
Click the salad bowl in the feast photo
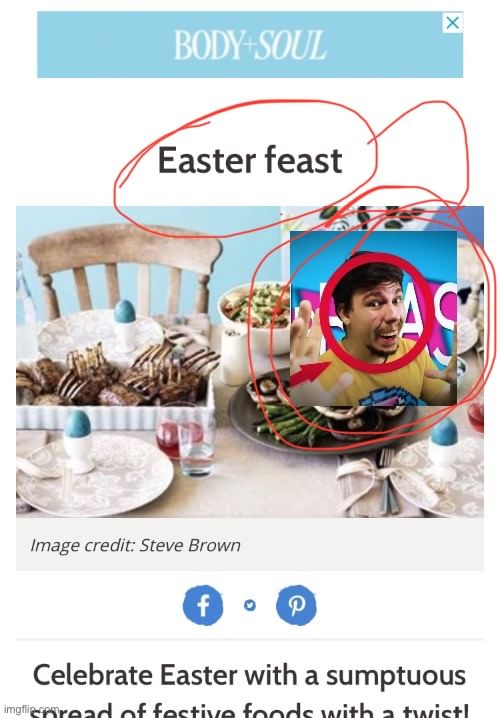click(x=256, y=310)
